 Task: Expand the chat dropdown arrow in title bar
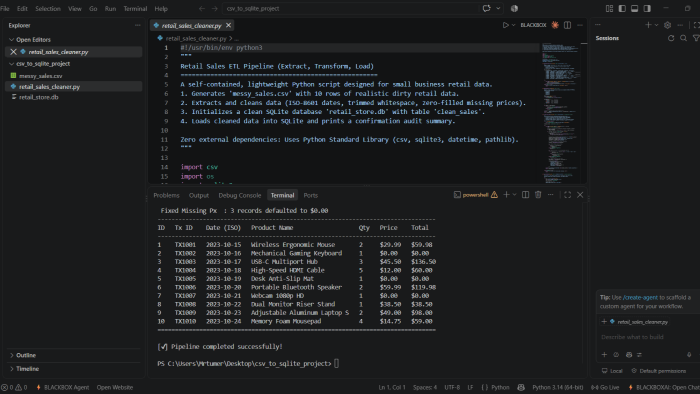tap(498, 8)
